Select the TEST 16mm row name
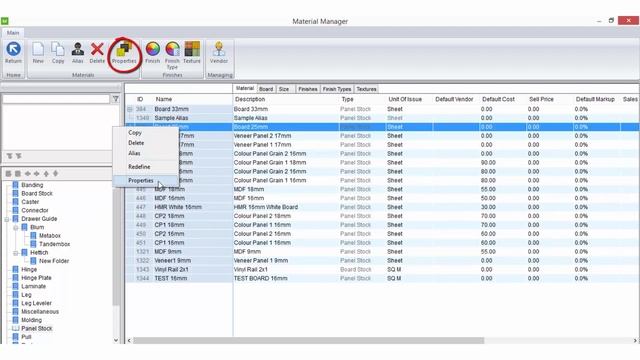This screenshot has height=360, width=640. click(171, 278)
